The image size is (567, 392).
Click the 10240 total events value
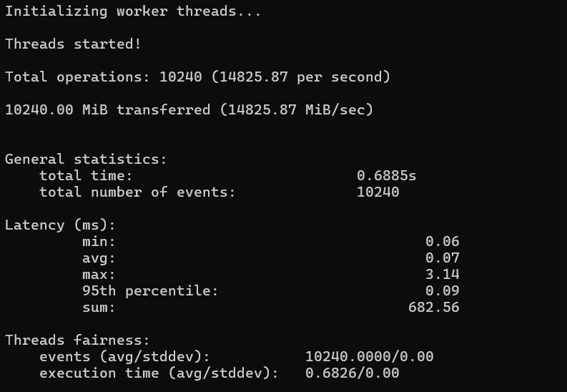[378, 192]
